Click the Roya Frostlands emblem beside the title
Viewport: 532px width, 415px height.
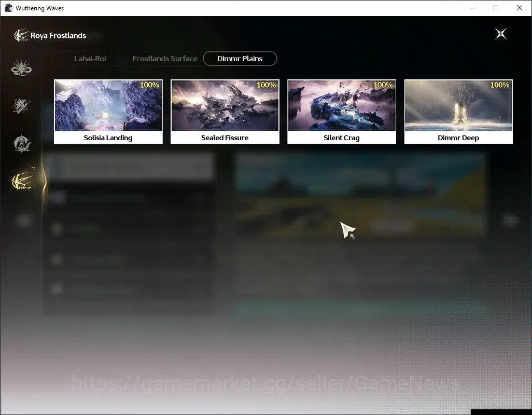(x=21, y=35)
